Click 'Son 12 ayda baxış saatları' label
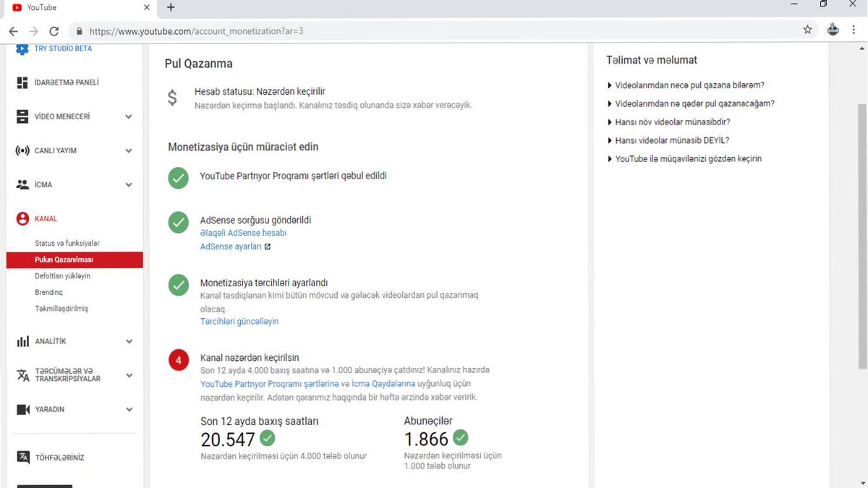 point(259,421)
